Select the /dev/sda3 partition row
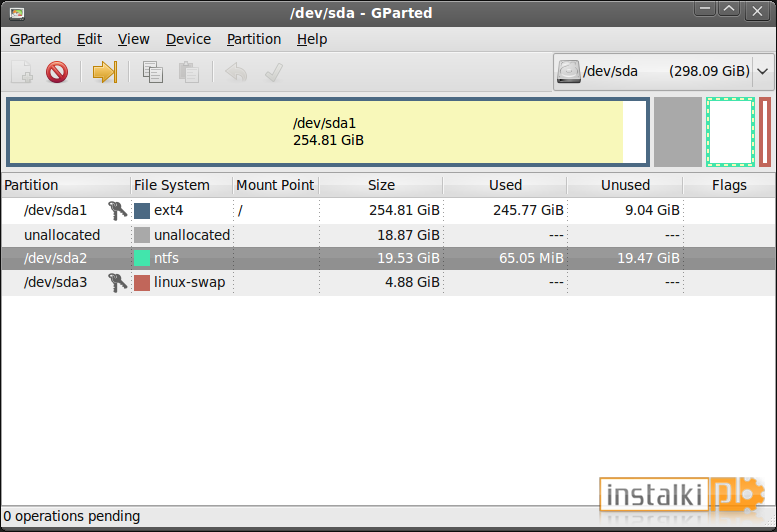 pyautogui.click(x=388, y=282)
